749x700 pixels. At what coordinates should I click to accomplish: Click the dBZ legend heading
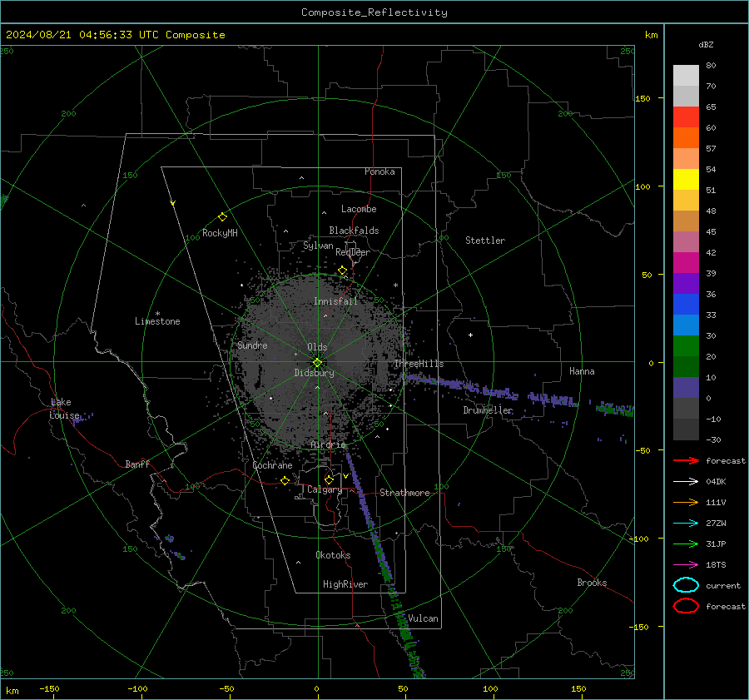tap(706, 45)
